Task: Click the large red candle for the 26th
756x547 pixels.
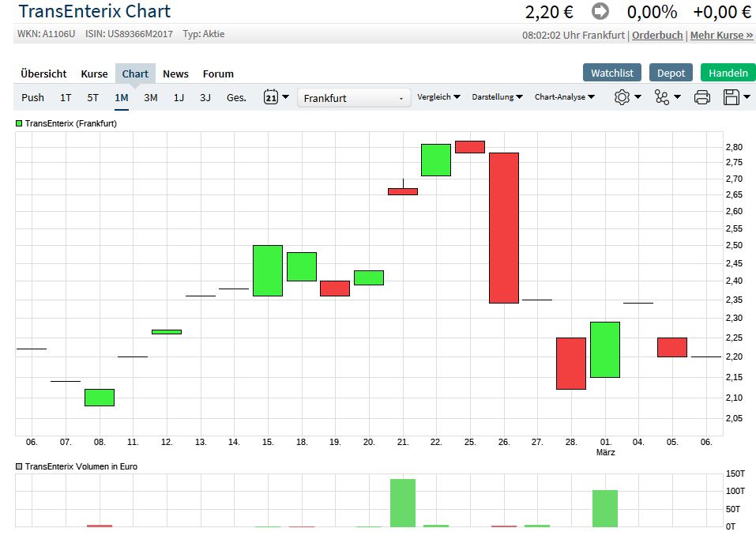Action: [504, 228]
